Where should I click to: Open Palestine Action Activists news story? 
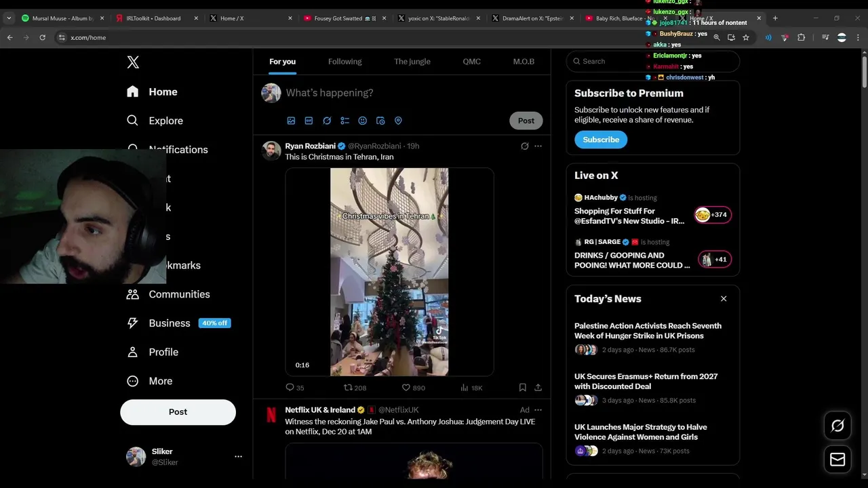coord(653,338)
